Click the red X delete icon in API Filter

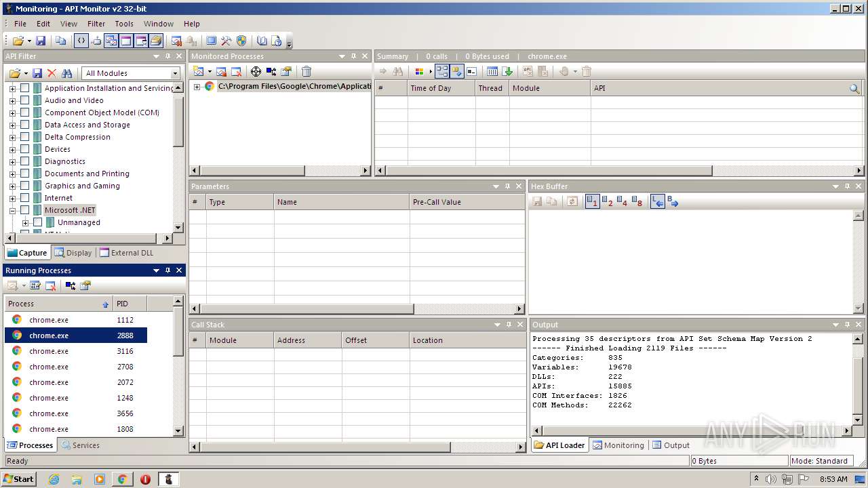(x=52, y=73)
